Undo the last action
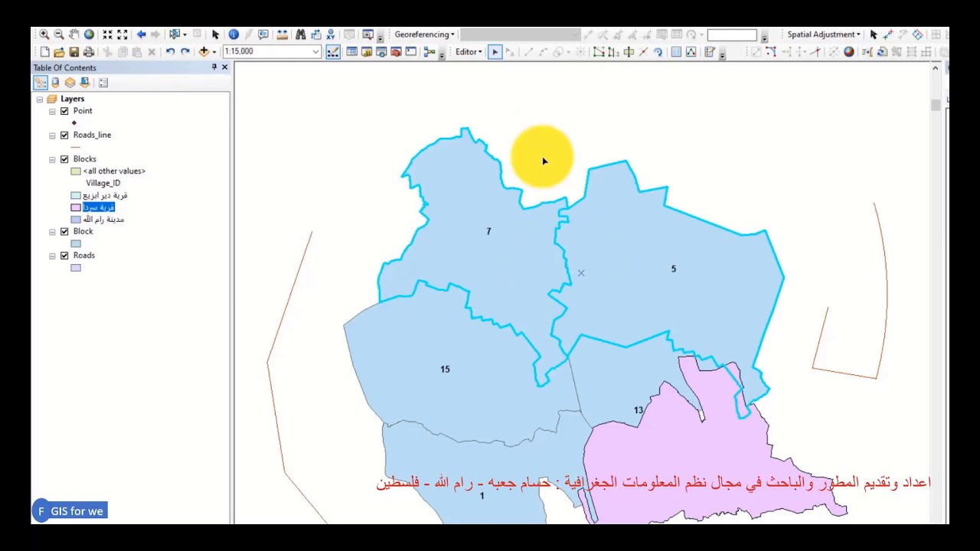980x551 pixels. point(170,52)
